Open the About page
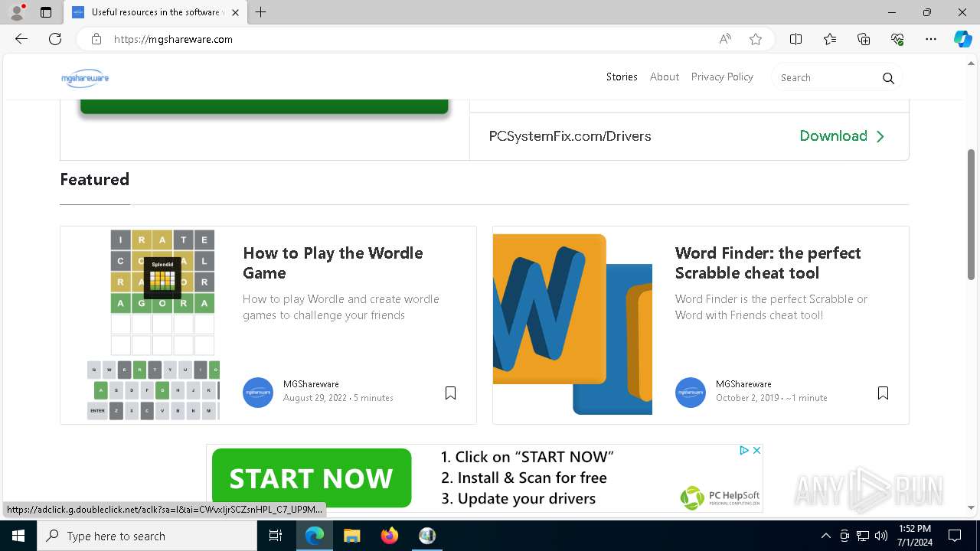Viewport: 980px width, 551px height. [x=665, y=77]
